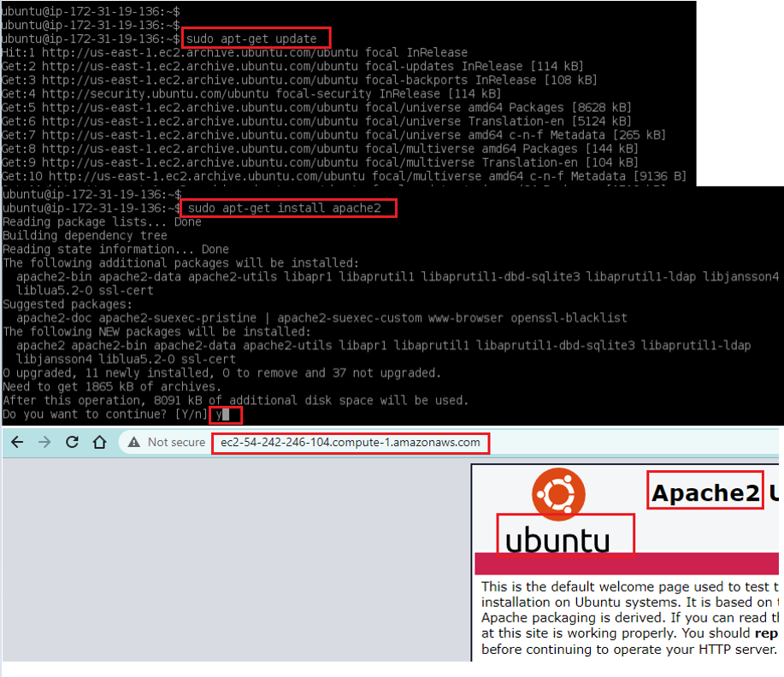The image size is (784, 677).
Task: Click the '0 upgraded, 11 newly installed' summary line
Action: 221,373
